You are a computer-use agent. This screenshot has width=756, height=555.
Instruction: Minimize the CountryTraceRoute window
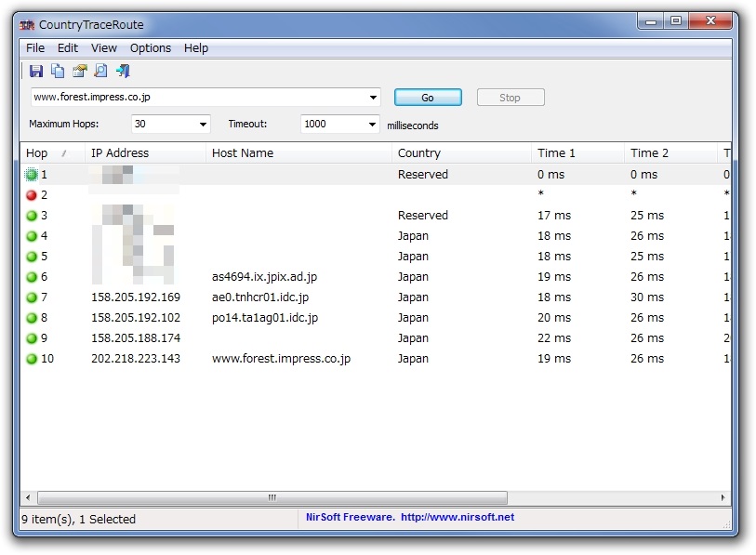point(651,21)
